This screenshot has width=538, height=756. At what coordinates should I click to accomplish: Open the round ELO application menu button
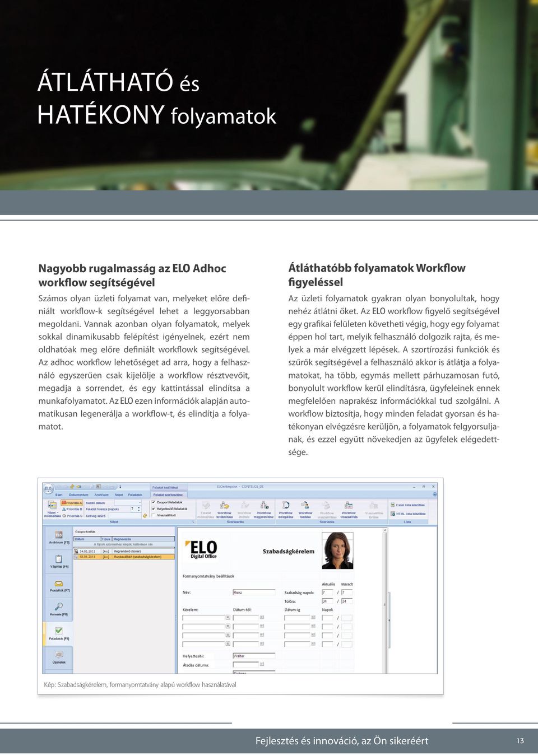coord(48,488)
